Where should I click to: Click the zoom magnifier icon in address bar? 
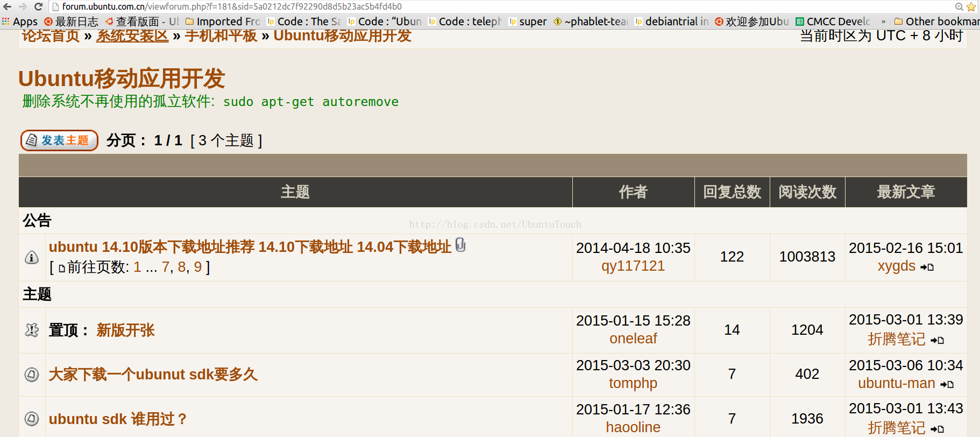[x=959, y=6]
